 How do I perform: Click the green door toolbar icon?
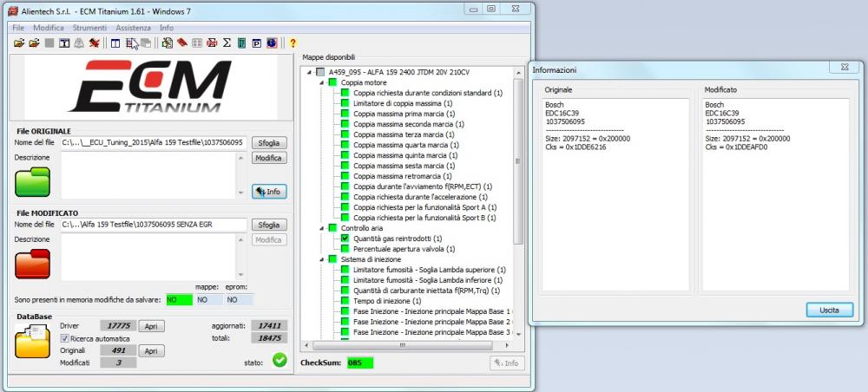click(x=241, y=42)
